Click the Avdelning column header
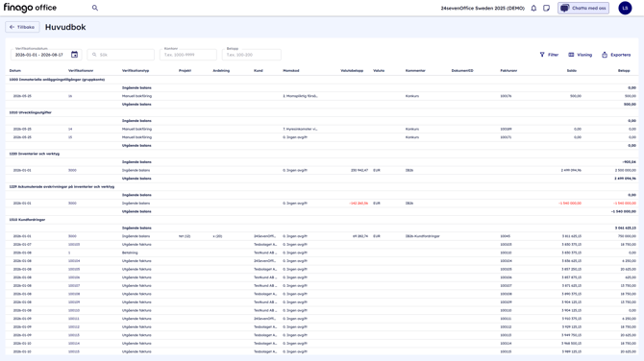Screen dimensions: 644x361 click(x=221, y=70)
